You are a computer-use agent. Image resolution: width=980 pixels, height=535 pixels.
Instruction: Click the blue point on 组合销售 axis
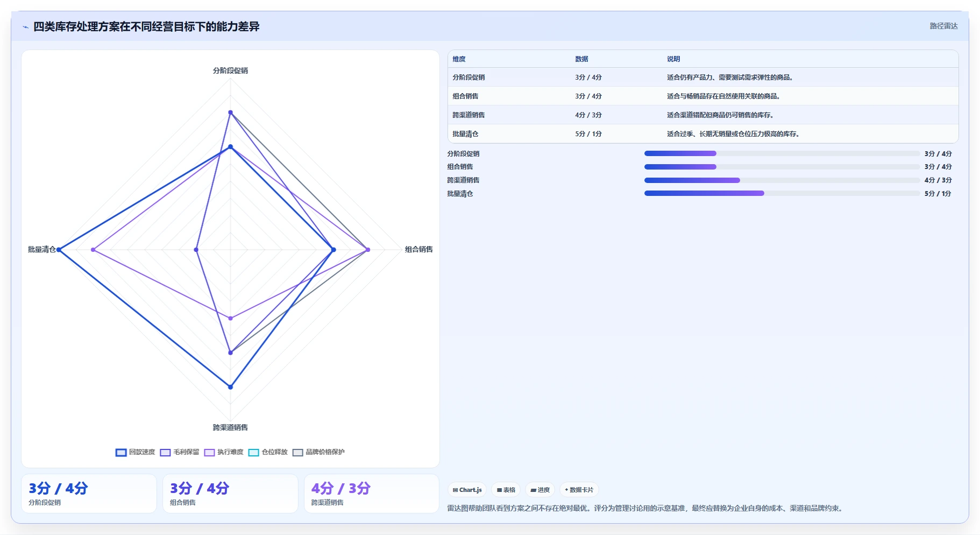click(x=333, y=250)
